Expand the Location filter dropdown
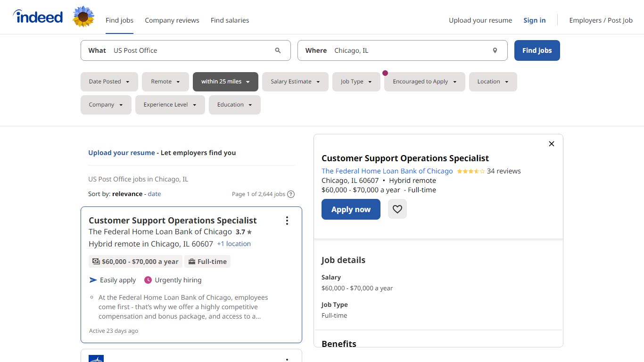Screen dimensions: 644x362 (x=493, y=82)
